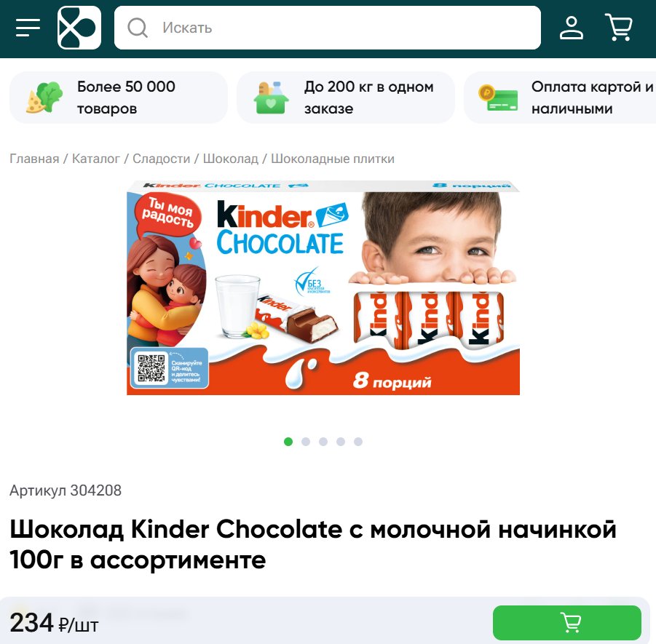Open the hamburger menu
This screenshot has height=644, width=656.
28,28
